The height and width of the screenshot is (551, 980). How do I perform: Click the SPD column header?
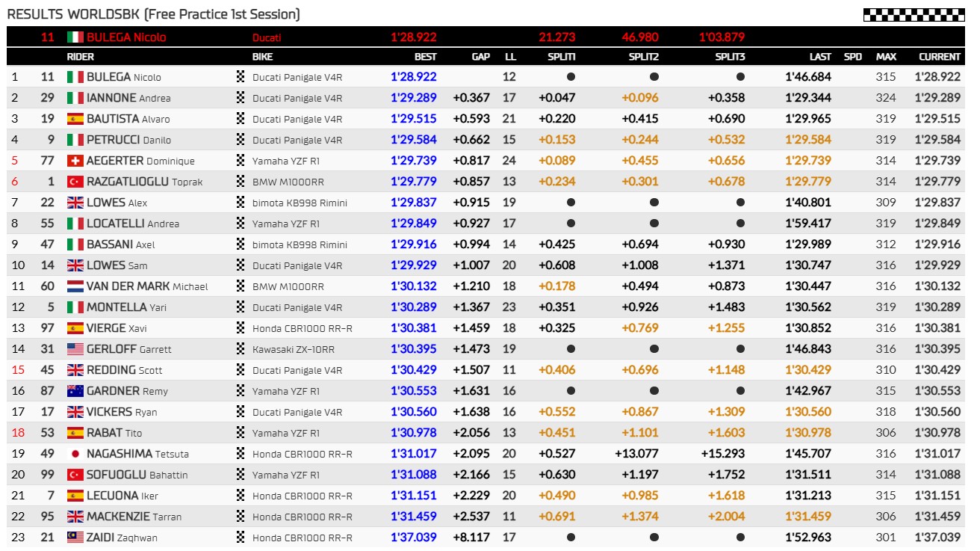pos(853,57)
